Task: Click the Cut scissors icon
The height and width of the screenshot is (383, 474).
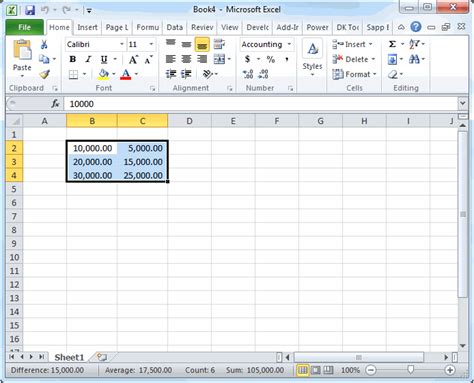Action: [44, 44]
